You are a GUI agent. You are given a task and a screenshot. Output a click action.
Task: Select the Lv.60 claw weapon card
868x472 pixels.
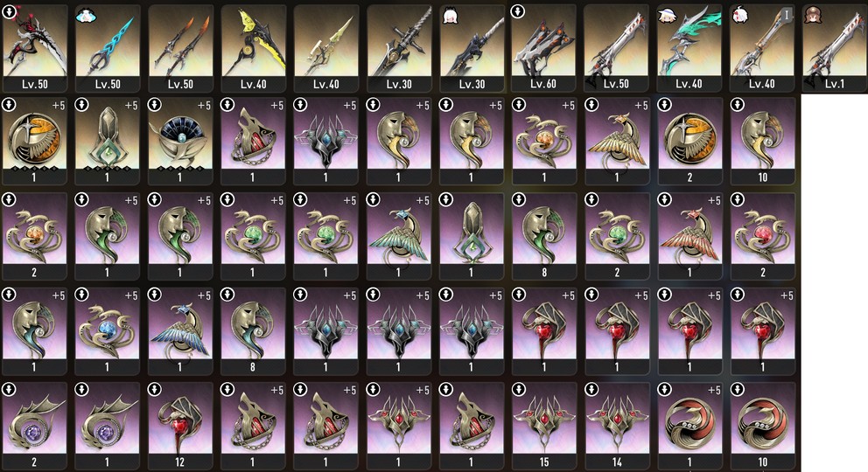point(543,47)
